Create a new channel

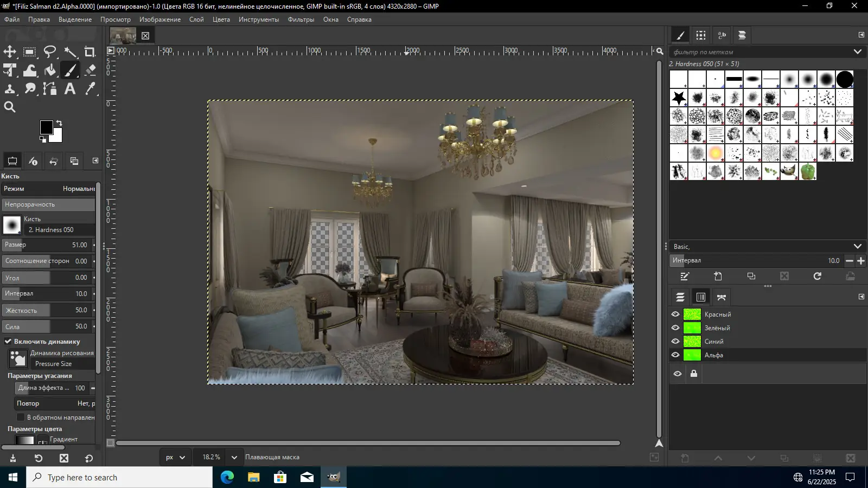tap(685, 459)
